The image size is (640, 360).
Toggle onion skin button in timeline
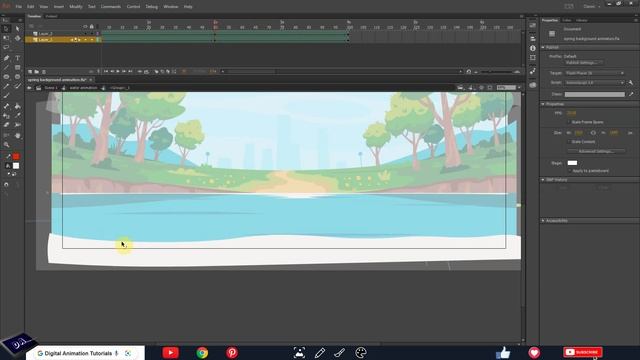tap(156, 71)
